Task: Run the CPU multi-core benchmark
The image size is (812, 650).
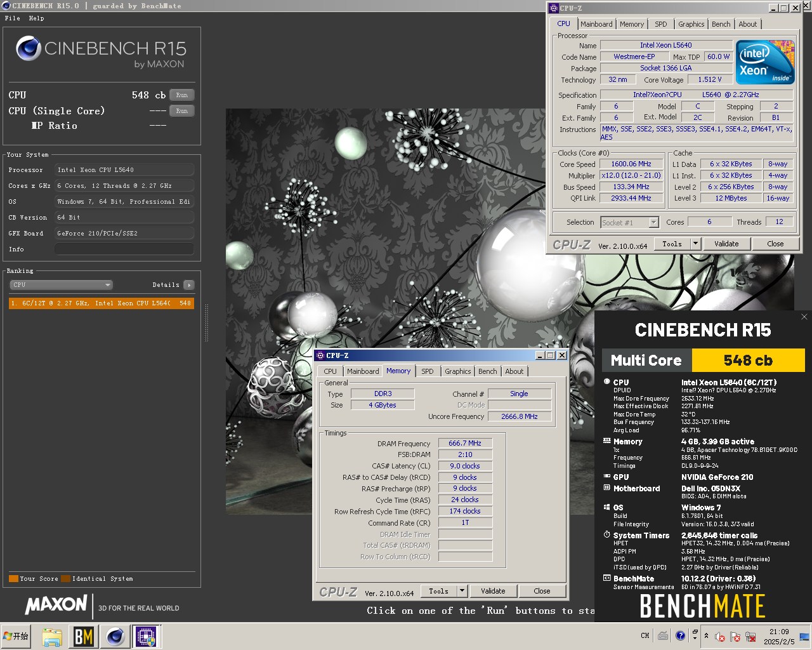Action: [x=181, y=95]
